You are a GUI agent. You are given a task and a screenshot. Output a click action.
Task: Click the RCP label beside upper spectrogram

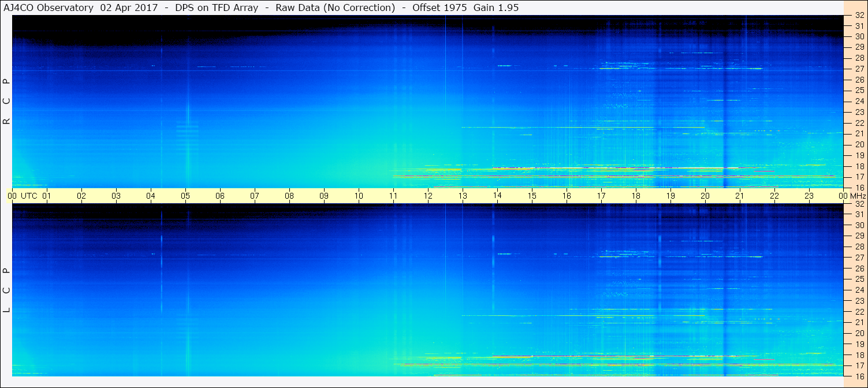pyautogui.click(x=7, y=102)
